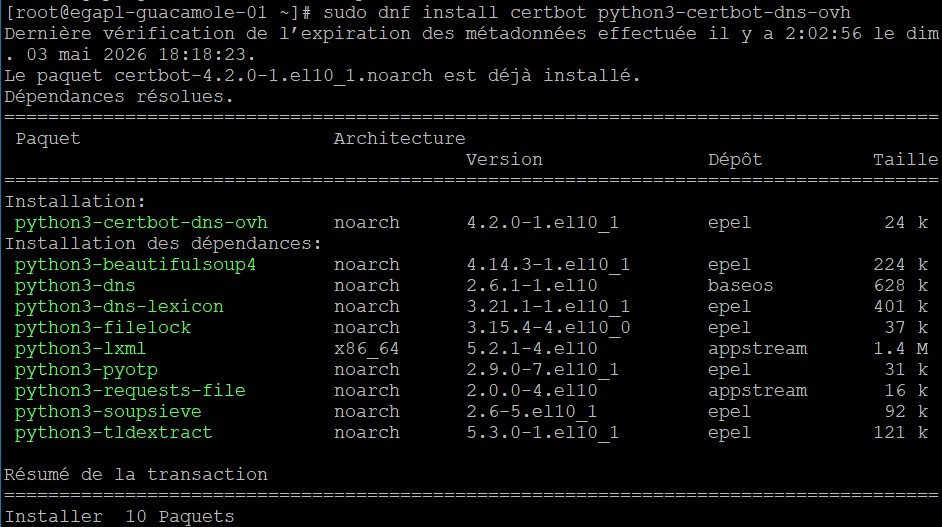The image size is (942, 527).
Task: Click the Architecture column header
Action: (x=400, y=139)
